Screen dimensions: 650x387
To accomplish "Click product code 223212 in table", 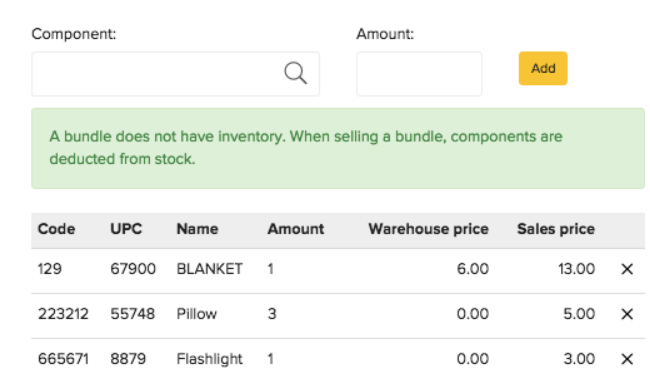I will [63, 314].
